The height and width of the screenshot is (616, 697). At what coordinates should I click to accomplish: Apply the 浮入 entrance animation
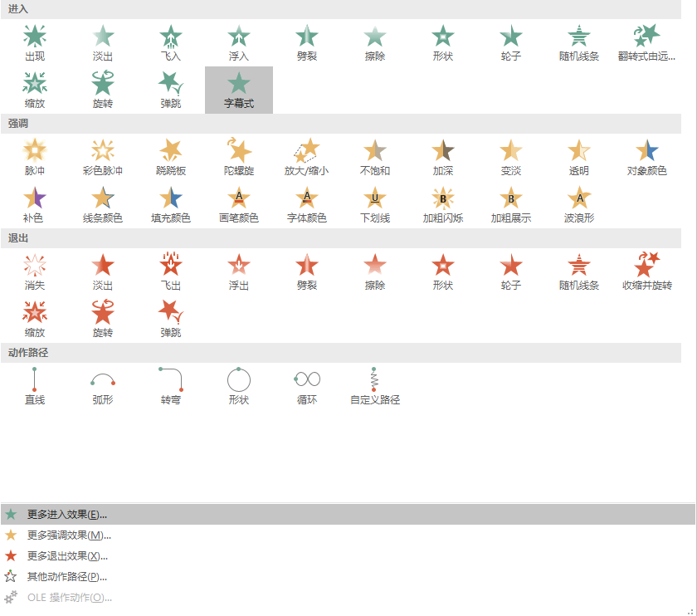[239, 43]
